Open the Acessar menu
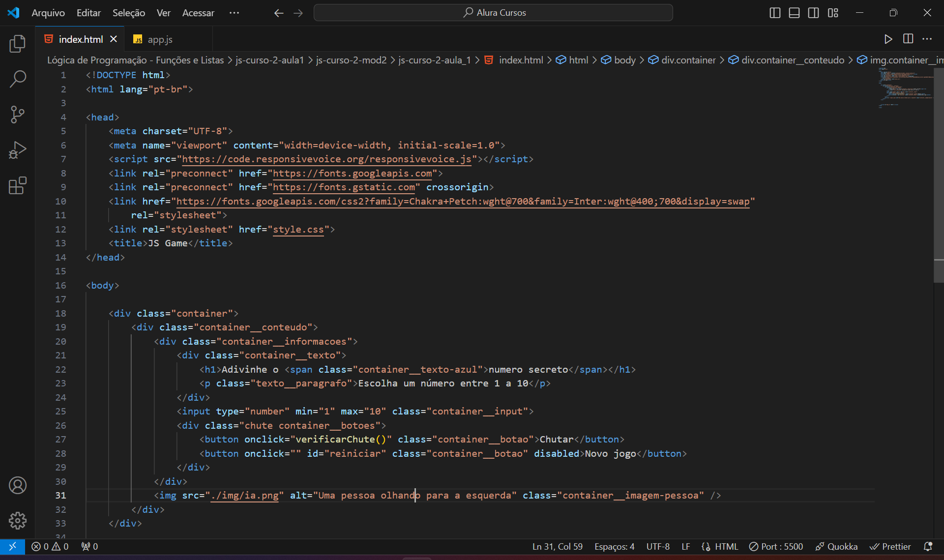This screenshot has height=560, width=944. [x=198, y=13]
